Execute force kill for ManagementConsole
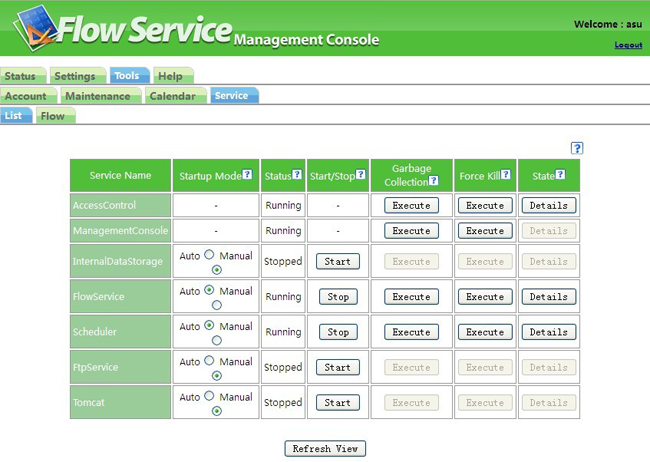This screenshot has width=650, height=462. (485, 231)
